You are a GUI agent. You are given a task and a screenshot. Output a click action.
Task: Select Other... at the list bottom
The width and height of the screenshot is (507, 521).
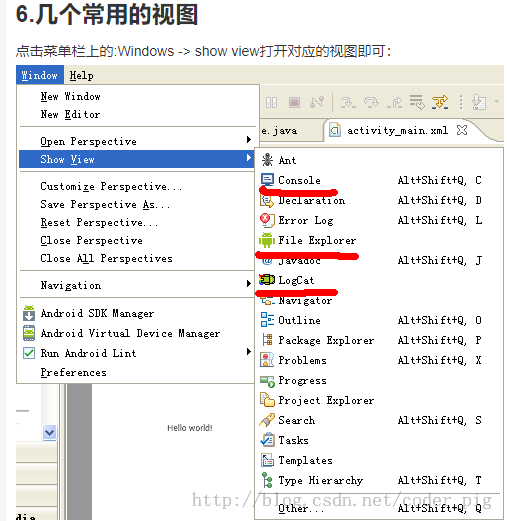(x=378, y=508)
